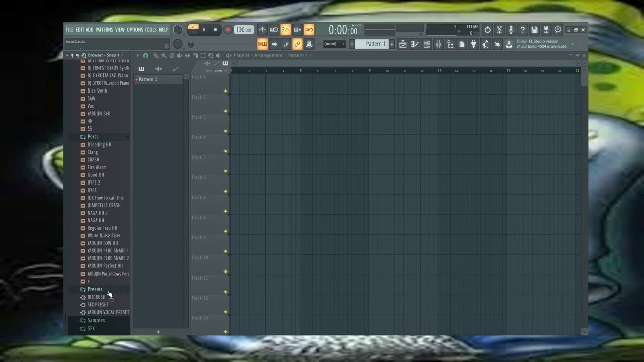Open the VIEW menu
The image size is (644, 362).
120,30
